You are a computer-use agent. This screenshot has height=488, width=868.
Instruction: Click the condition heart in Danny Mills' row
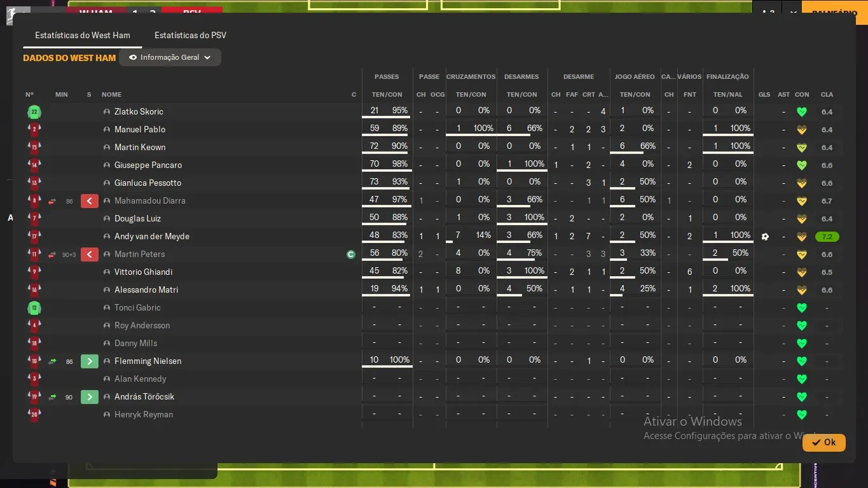(x=802, y=344)
